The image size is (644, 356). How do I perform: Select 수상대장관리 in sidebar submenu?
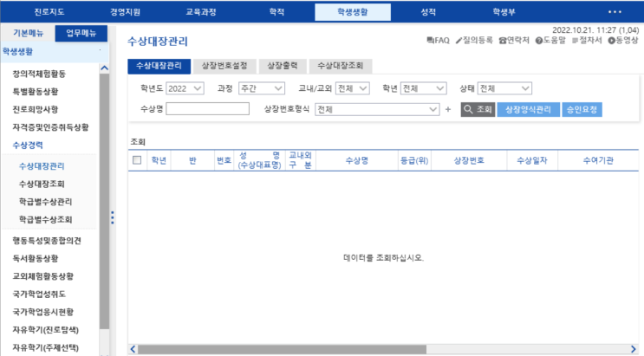click(42, 166)
